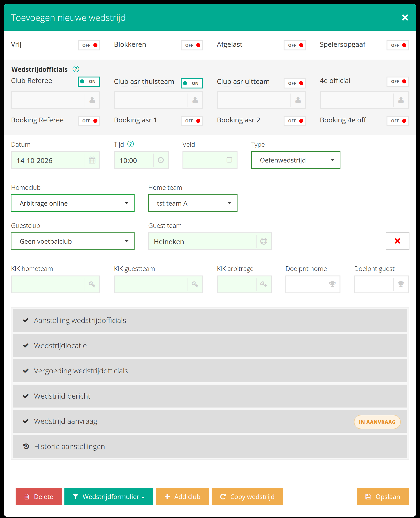The image size is (420, 518).
Task: Open the Guestclub dropdown Geen voetbalclub
Action: coord(73,241)
